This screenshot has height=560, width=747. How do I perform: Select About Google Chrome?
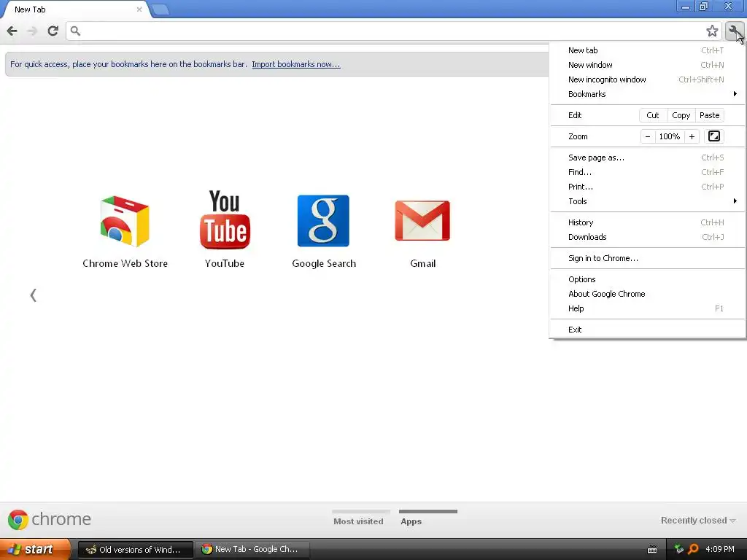pos(648,294)
